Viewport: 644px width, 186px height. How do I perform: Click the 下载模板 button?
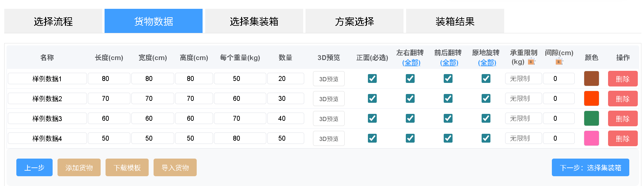(x=127, y=167)
